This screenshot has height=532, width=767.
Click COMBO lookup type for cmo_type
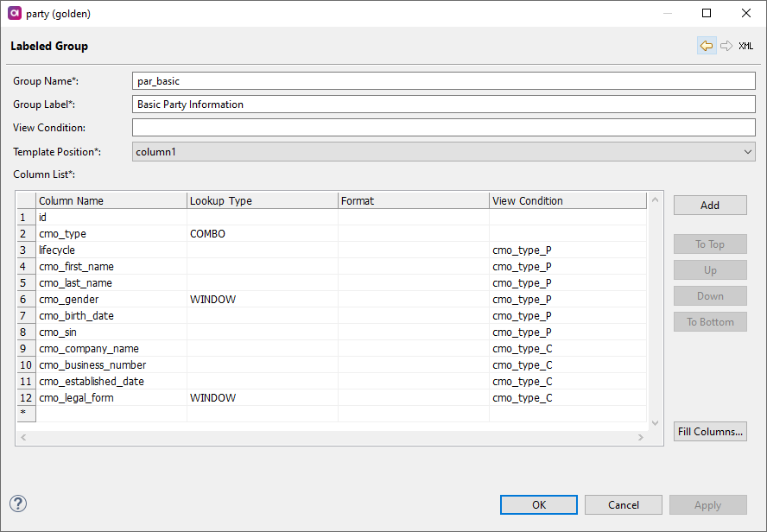point(207,234)
